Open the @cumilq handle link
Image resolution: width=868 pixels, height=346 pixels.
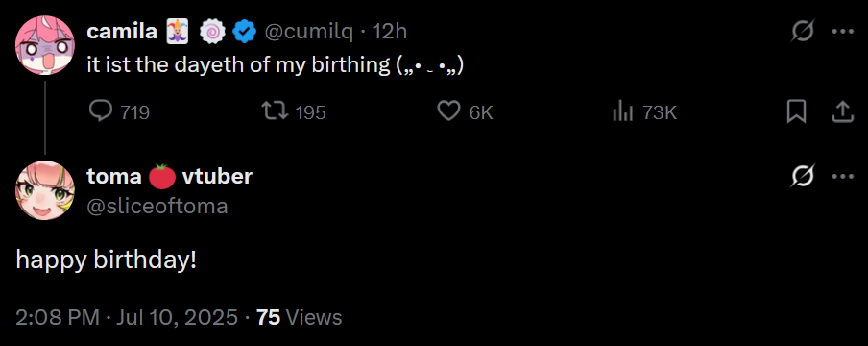pyautogui.click(x=308, y=32)
